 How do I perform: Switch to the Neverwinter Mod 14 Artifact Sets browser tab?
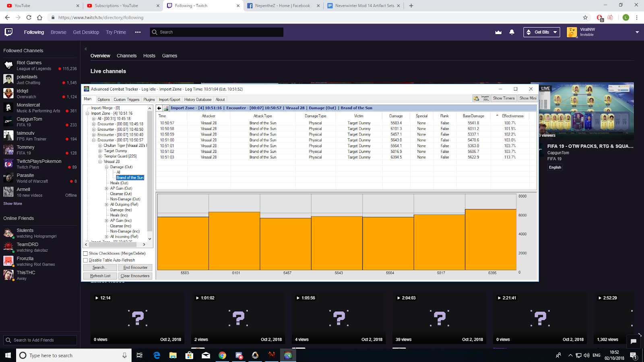pos(364,6)
